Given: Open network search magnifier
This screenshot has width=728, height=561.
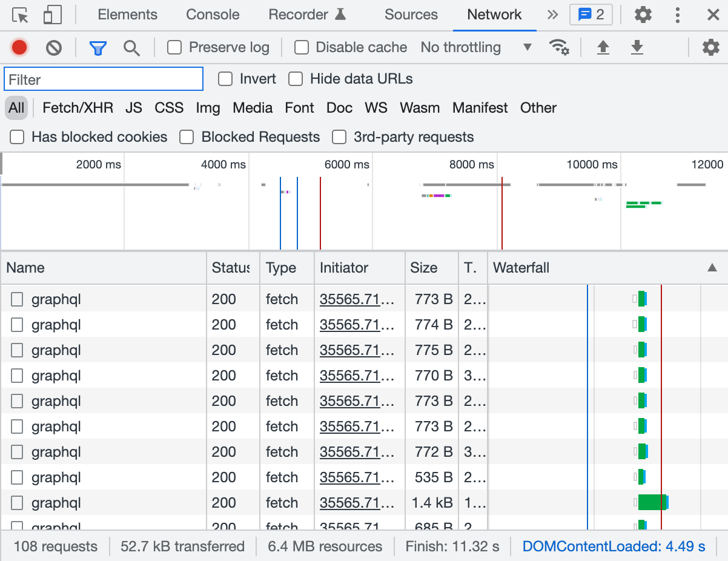Looking at the screenshot, I should tap(131, 48).
